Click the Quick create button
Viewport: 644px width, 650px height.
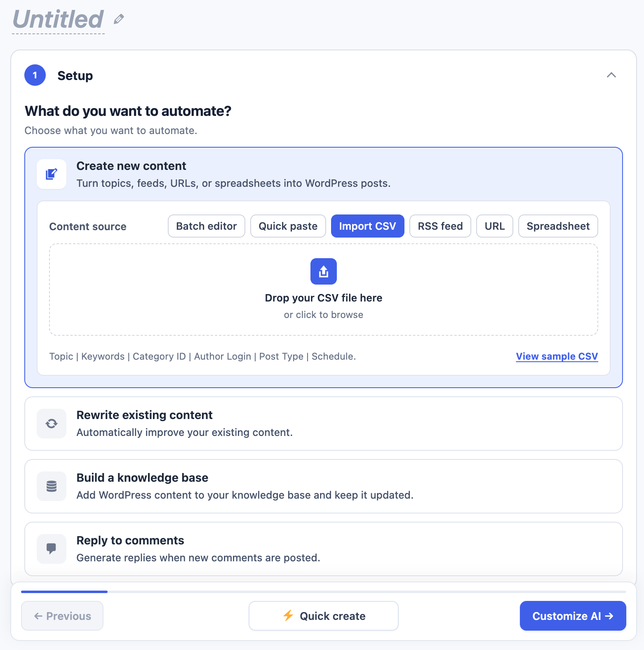click(x=324, y=616)
